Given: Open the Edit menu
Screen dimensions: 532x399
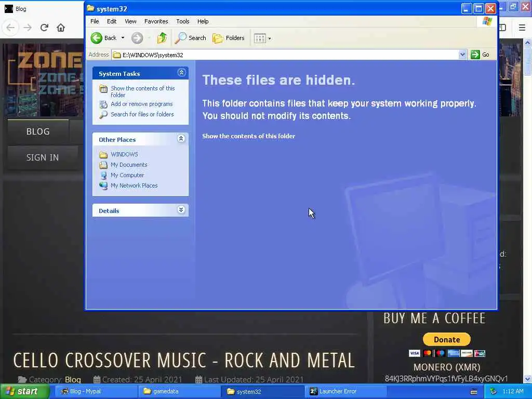Looking at the screenshot, I should click(112, 21).
